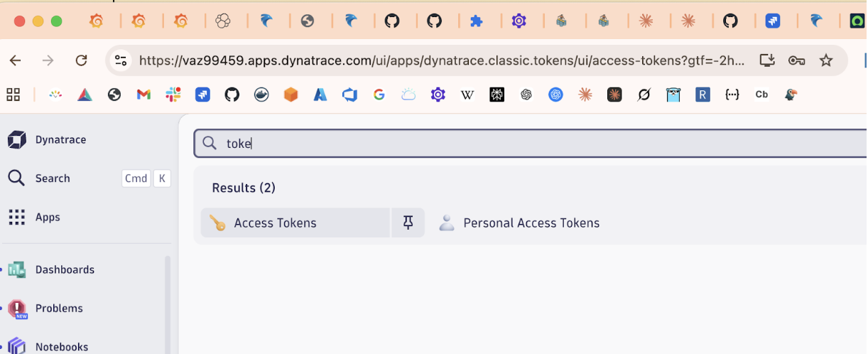Image resolution: width=868 pixels, height=354 pixels.
Task: Open the Gmail bookmark
Action: pos(144,95)
